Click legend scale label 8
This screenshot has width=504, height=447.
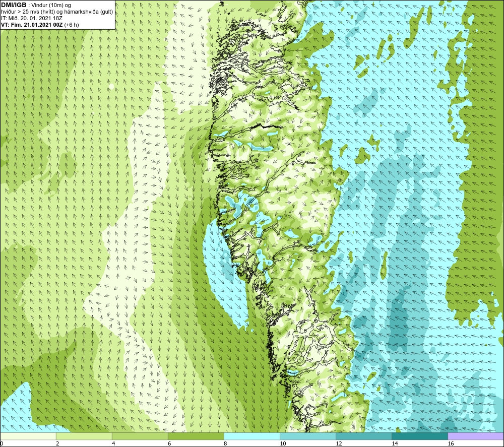click(225, 444)
